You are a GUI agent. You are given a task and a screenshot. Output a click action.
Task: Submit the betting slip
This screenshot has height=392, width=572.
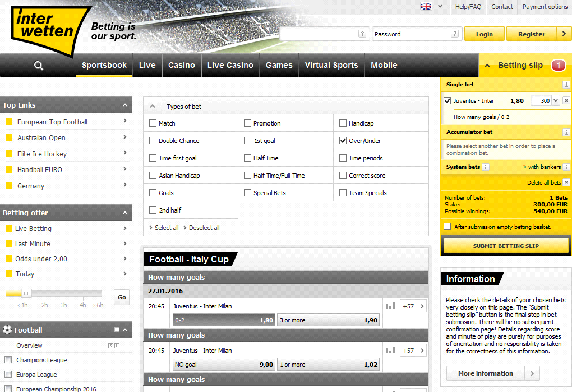tap(506, 246)
